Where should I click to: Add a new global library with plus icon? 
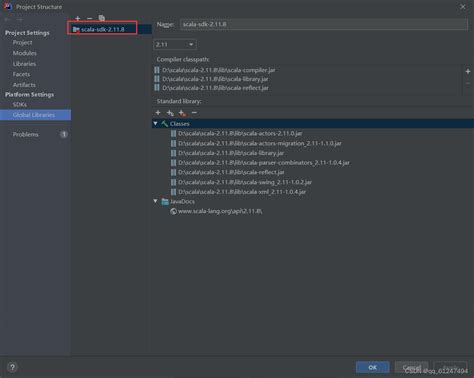click(78, 18)
